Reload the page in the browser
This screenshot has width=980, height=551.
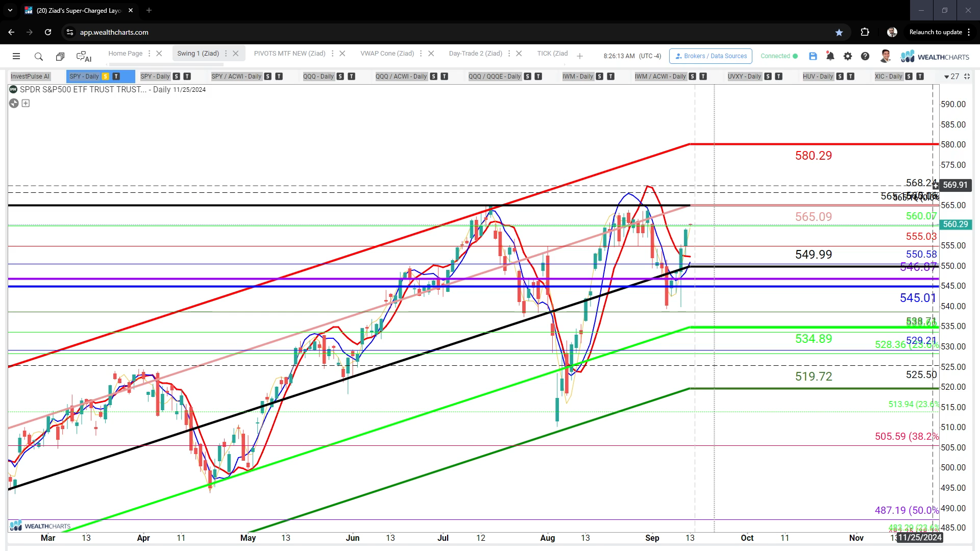pyautogui.click(x=48, y=32)
